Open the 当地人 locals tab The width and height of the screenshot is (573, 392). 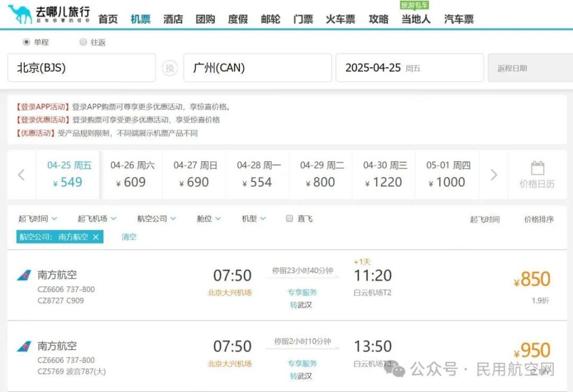pyautogui.click(x=416, y=19)
